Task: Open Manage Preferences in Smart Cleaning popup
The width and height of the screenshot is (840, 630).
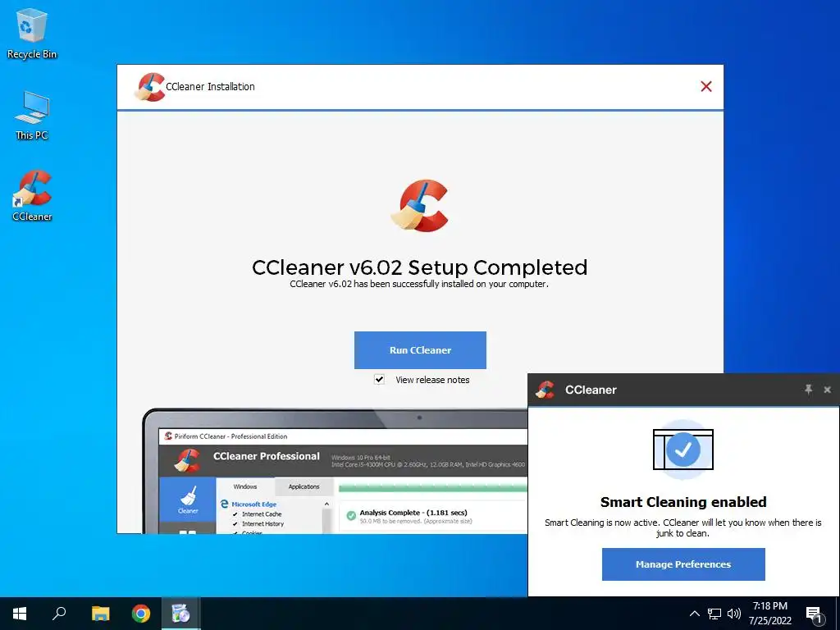Action: pos(683,564)
